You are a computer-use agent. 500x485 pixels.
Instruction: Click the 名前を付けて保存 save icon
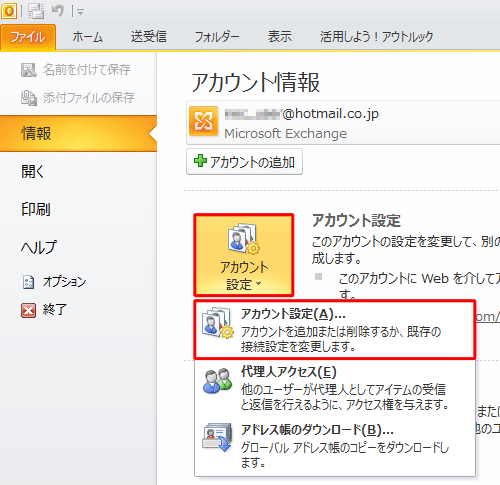tap(29, 70)
